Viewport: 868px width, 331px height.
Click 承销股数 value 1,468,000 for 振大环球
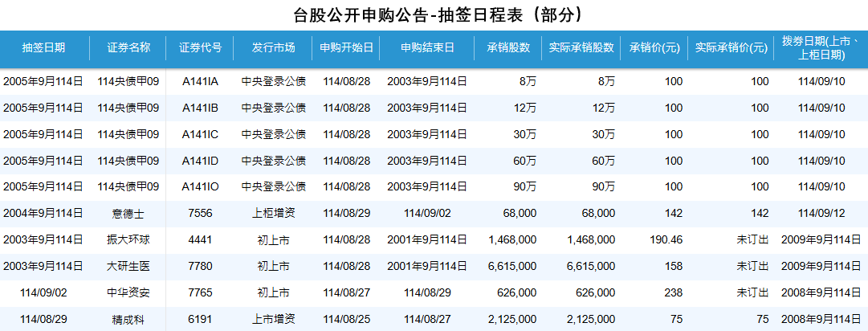[x=512, y=240]
